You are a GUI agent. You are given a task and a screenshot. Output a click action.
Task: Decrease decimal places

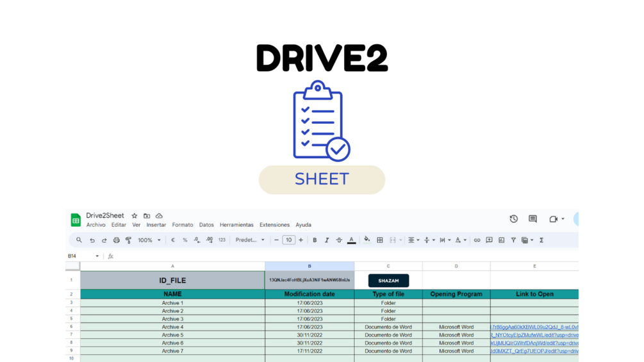pyautogui.click(x=197, y=240)
